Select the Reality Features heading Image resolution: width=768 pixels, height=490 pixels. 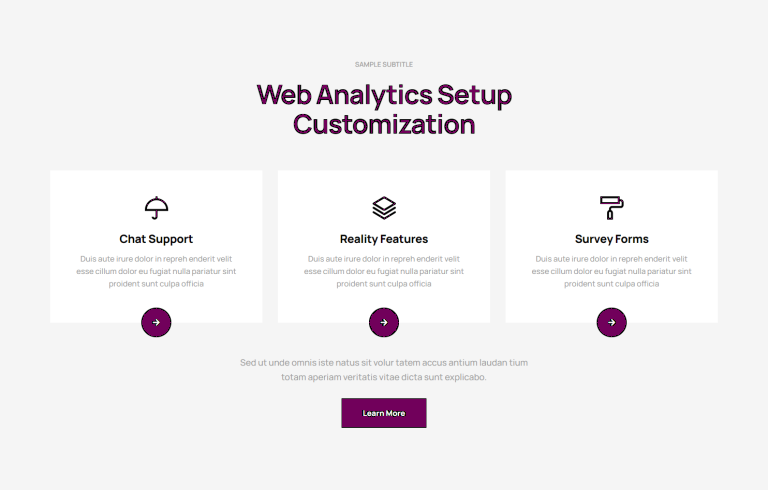(384, 239)
